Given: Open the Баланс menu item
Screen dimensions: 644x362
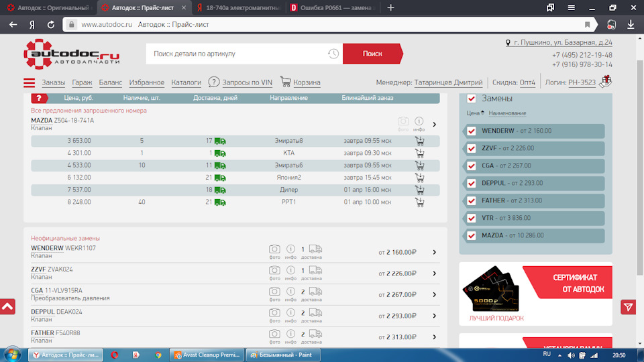Looking at the screenshot, I should coord(111,82).
